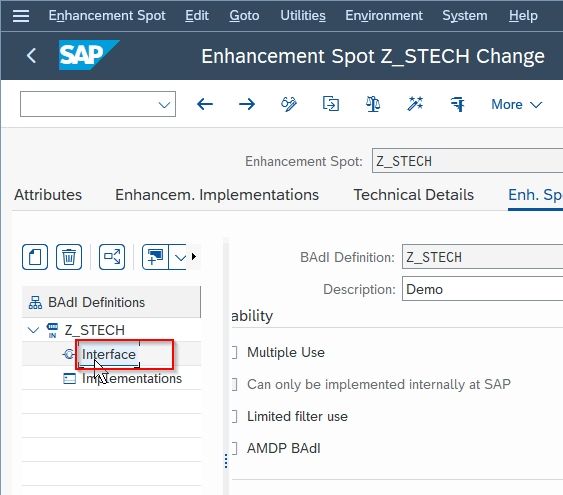Click the balance scale check icon
Image resolution: width=563 pixels, height=495 pixels.
[373, 104]
